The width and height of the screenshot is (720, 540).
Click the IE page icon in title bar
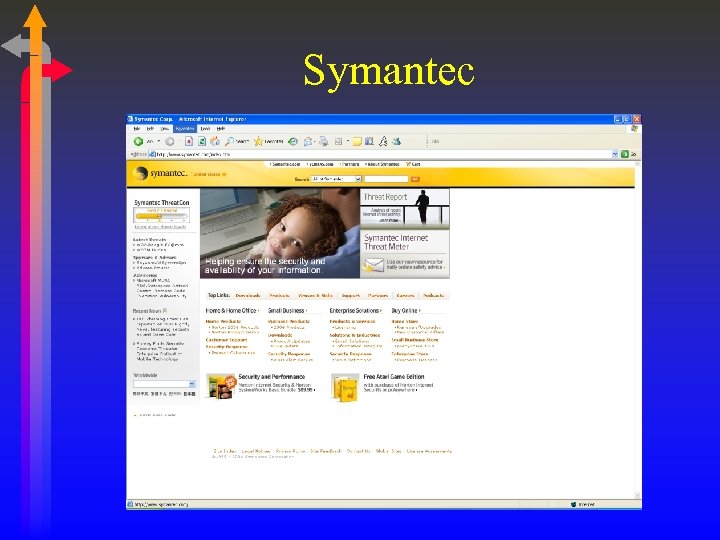130,119
